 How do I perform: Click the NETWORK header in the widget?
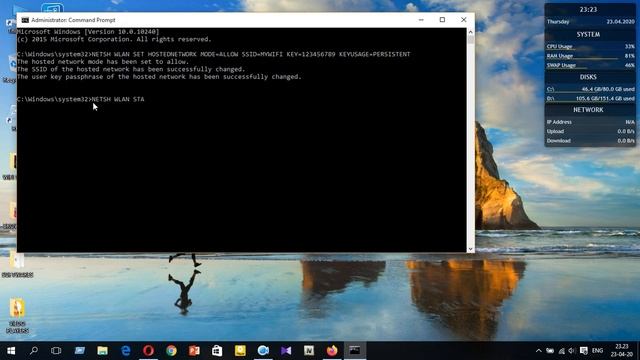coord(588,110)
